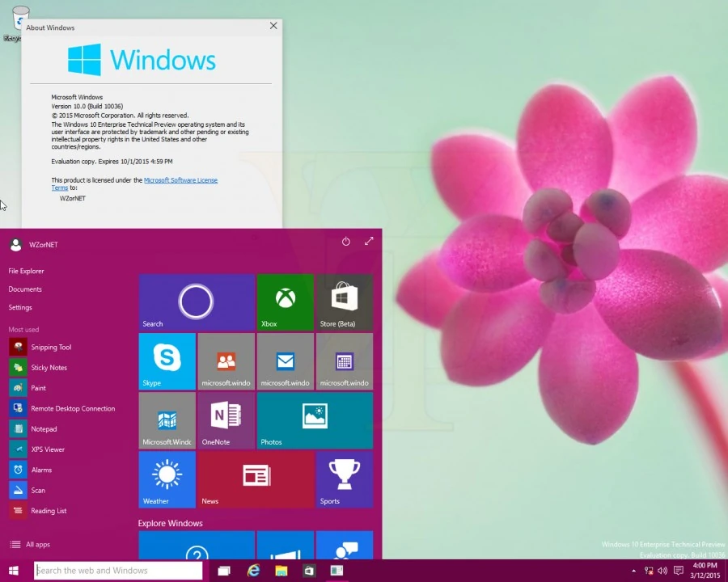The height and width of the screenshot is (582, 728).
Task: Launch Internet Explorer from taskbar
Action: pos(253,571)
